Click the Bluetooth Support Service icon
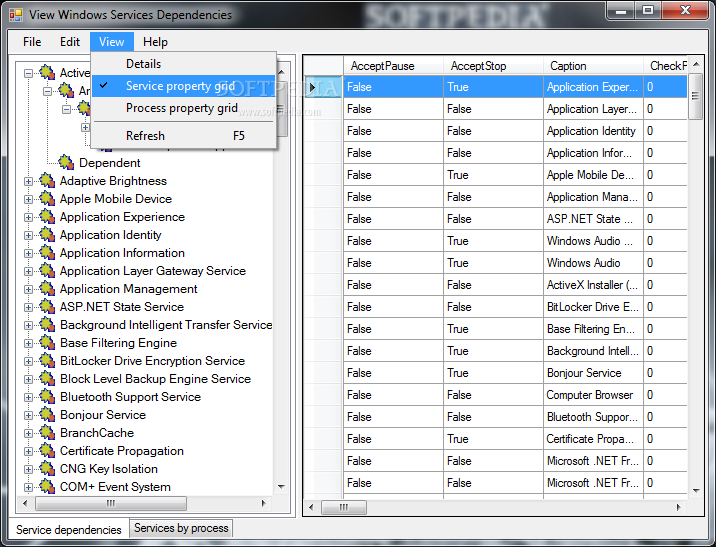This screenshot has width=716, height=547. [47, 397]
